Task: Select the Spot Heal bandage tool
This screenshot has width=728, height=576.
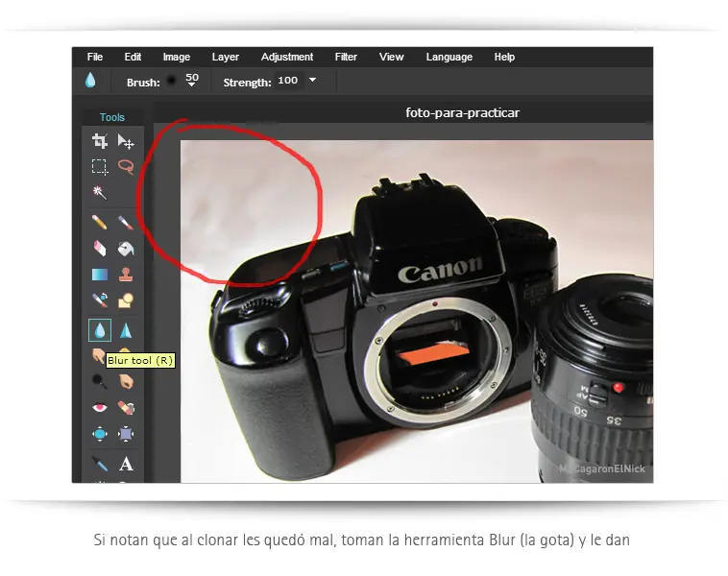Action: [x=126, y=407]
